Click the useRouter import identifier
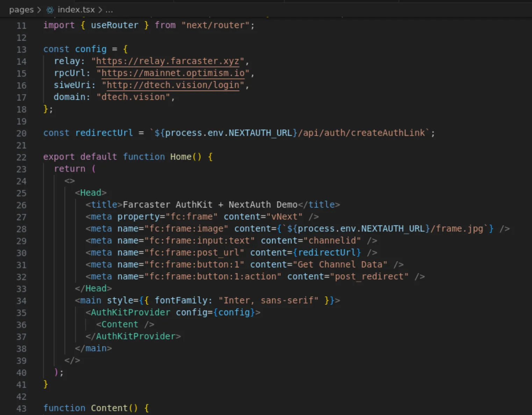This screenshot has width=532, height=415. (115, 25)
